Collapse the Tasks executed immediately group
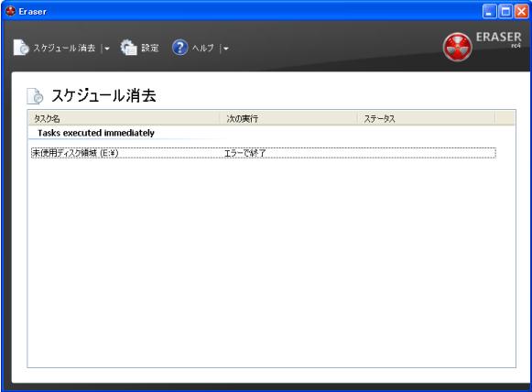Viewport: 532px width, 392px height. 96,133
